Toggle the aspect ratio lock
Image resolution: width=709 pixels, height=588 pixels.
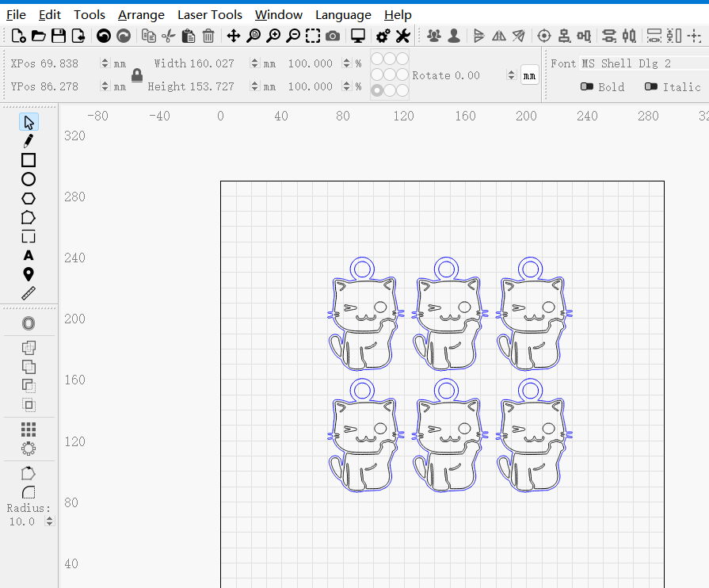(137, 75)
